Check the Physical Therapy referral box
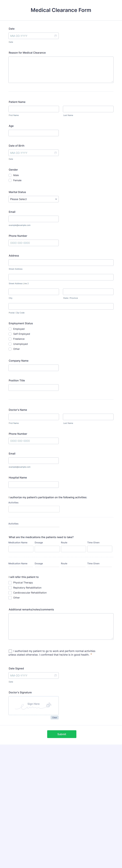Image resolution: width=122 pixels, height=868 pixels. pos(10,583)
